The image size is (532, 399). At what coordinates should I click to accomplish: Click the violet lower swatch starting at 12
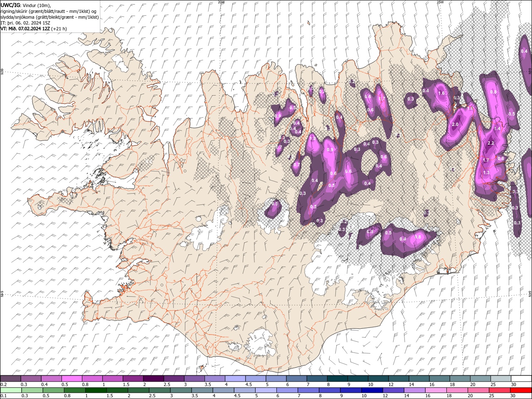click(x=393, y=390)
